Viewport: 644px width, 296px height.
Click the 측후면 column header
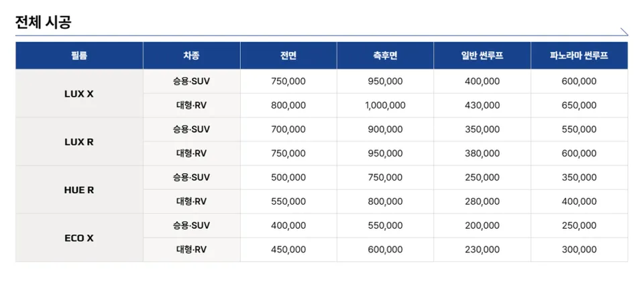(x=385, y=56)
